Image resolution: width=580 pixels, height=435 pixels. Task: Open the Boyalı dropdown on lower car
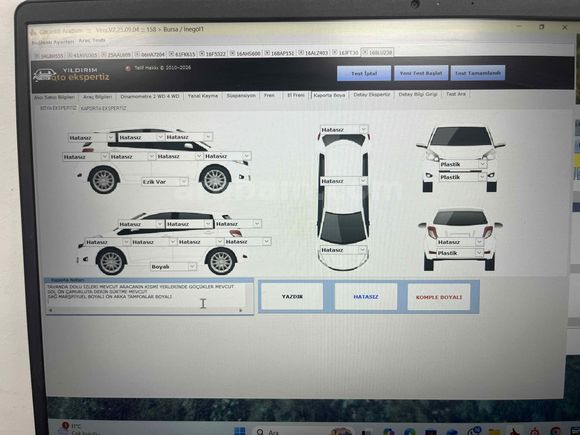tap(192, 267)
